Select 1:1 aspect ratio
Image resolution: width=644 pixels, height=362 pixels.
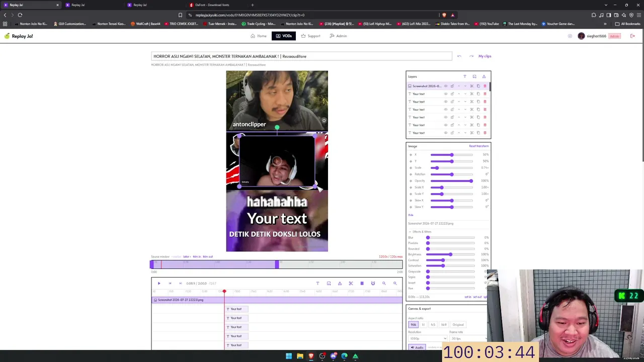click(x=423, y=325)
